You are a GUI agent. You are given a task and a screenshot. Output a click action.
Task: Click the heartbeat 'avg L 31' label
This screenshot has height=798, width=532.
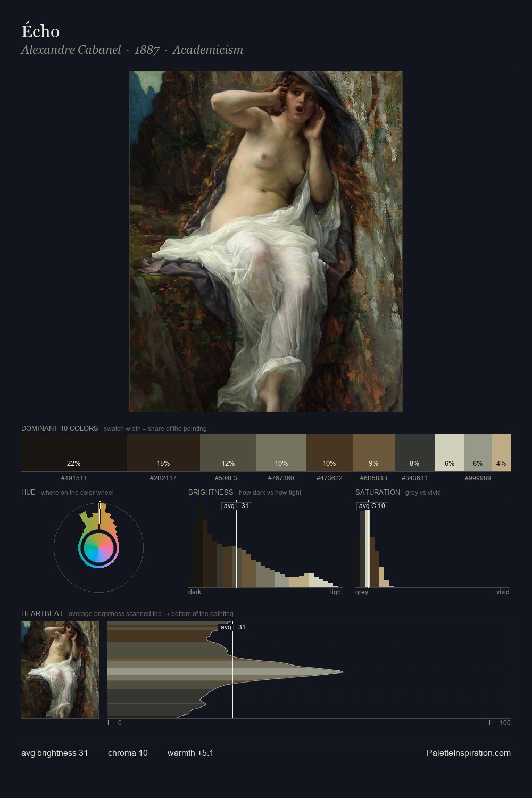pos(233,627)
